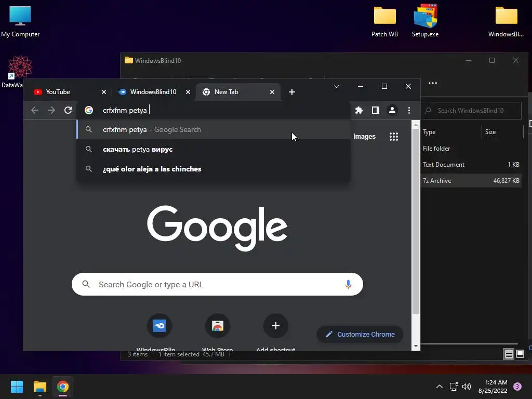532x399 pixels.
Task: Select the 7z Archive row in Explorer
Action: click(x=471, y=181)
